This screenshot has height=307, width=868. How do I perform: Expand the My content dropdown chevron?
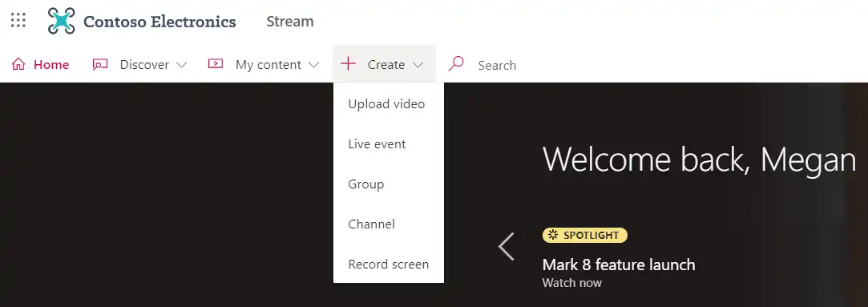pyautogui.click(x=313, y=65)
